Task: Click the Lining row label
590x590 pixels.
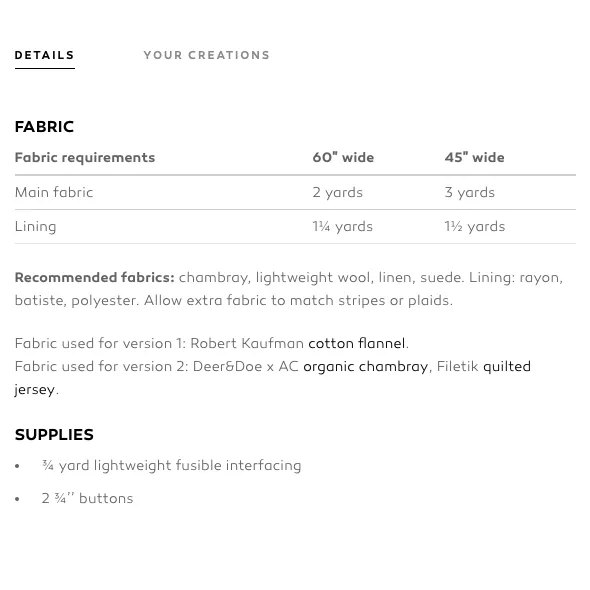Action: (x=36, y=227)
